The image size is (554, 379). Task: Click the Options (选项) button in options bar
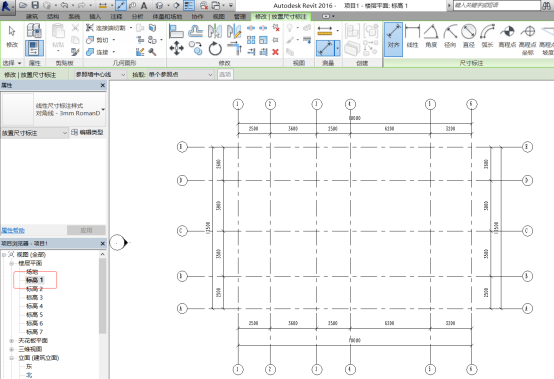pos(225,75)
